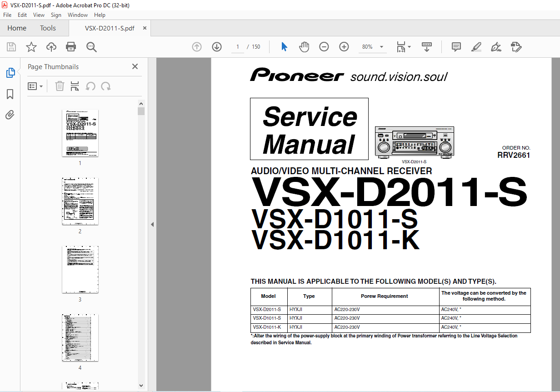Open the Window menu

point(78,15)
